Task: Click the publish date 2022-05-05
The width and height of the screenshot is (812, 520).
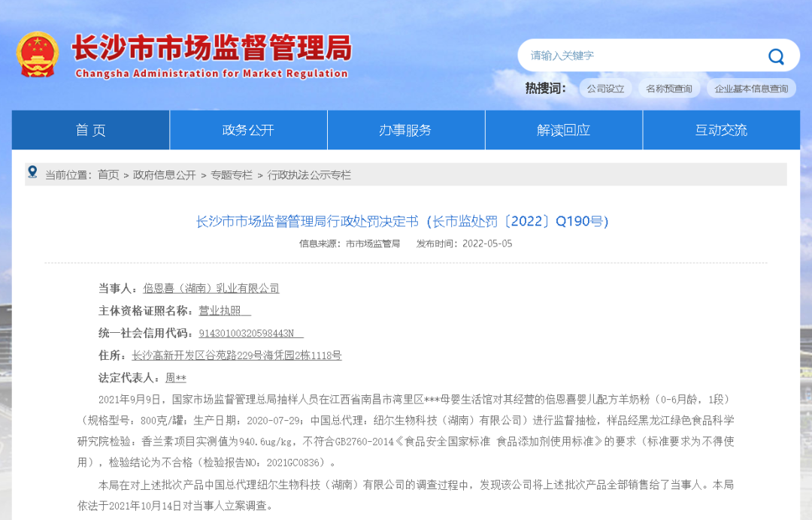Action: click(487, 243)
